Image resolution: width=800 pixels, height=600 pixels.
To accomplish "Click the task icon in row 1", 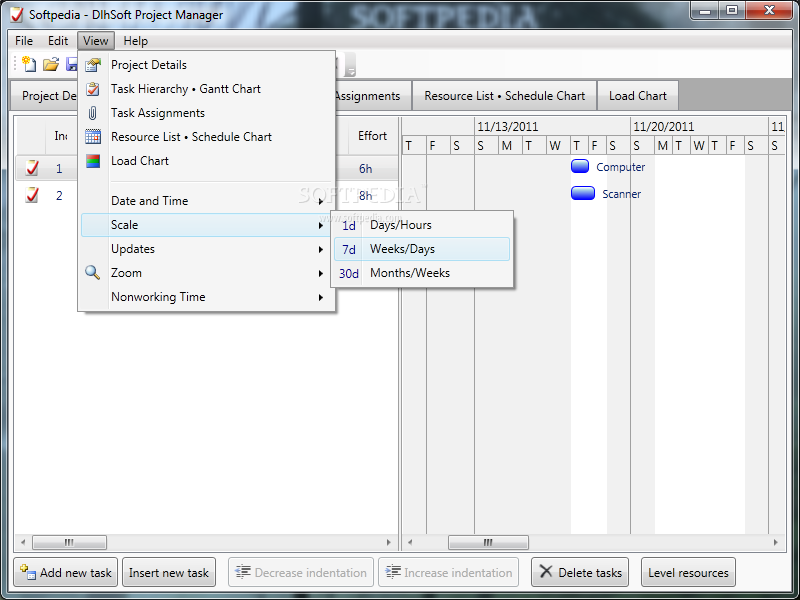I will [x=32, y=168].
